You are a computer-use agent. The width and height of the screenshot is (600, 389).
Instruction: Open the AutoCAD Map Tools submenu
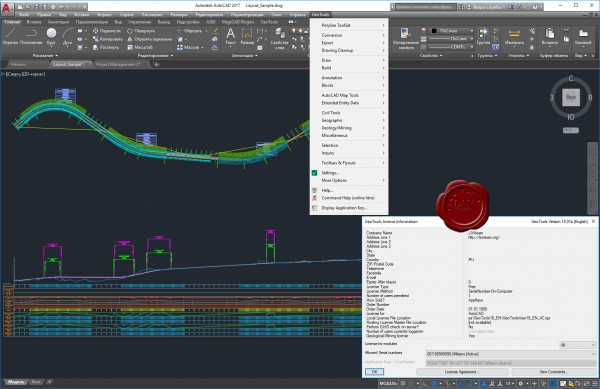[349, 95]
